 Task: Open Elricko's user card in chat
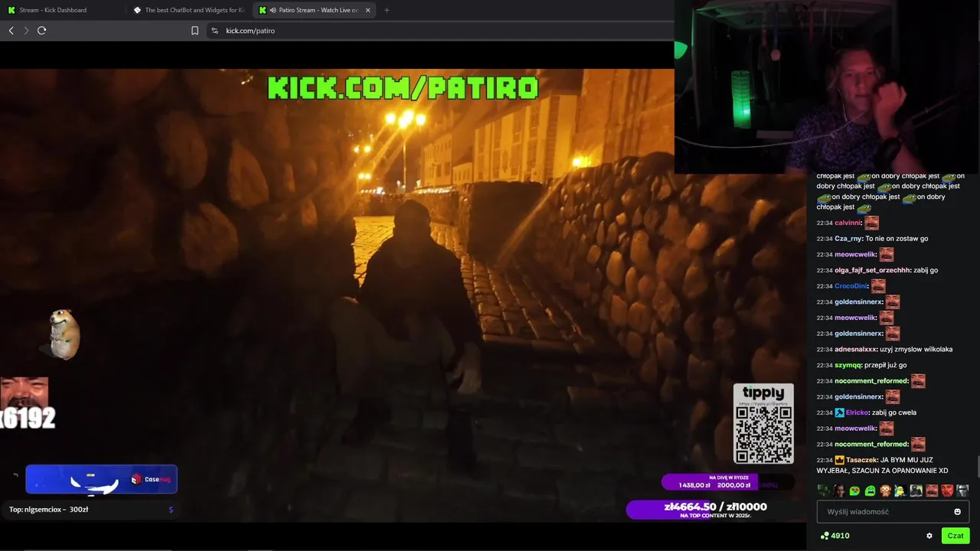pyautogui.click(x=857, y=412)
